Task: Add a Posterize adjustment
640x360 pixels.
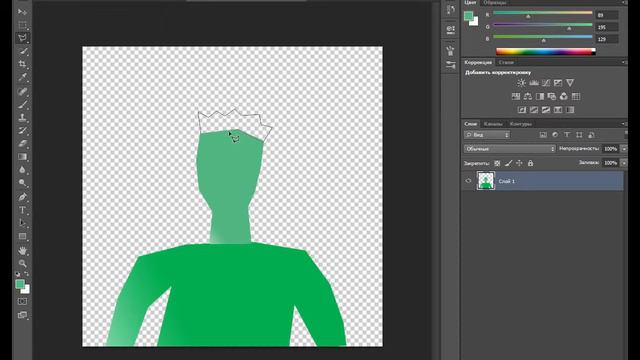Action: pos(533,110)
